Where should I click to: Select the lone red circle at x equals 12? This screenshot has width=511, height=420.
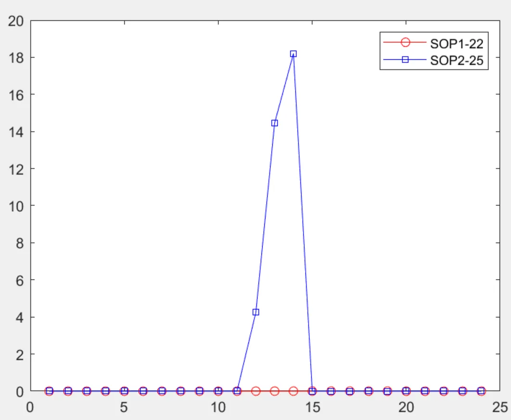pos(256,391)
